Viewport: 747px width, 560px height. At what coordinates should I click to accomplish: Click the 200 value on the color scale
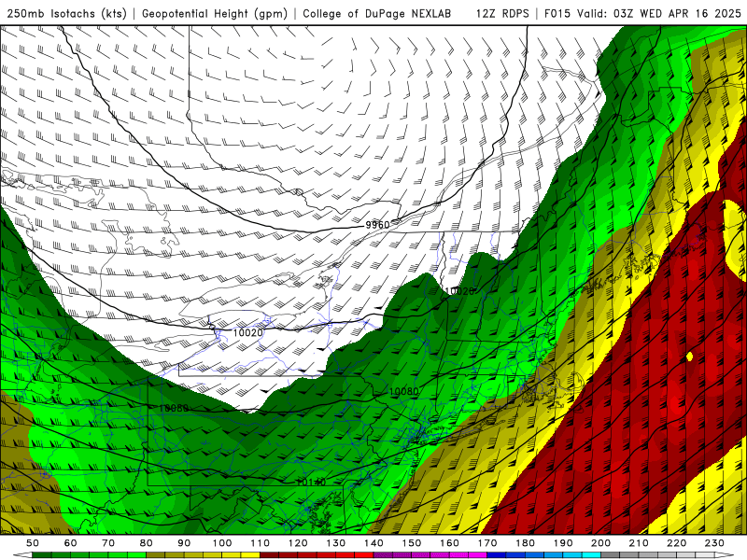(601, 543)
